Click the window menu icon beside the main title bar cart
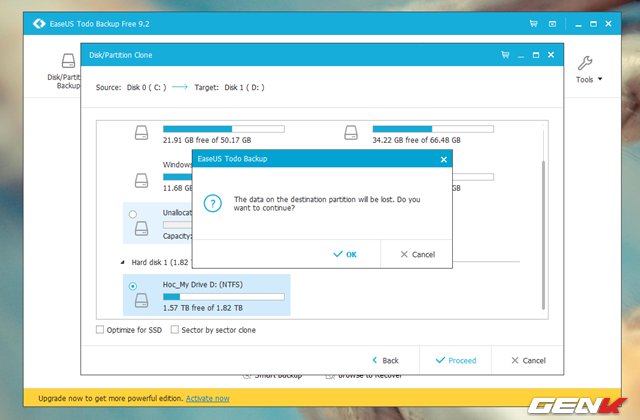Image resolution: width=640 pixels, height=420 pixels. [x=552, y=24]
